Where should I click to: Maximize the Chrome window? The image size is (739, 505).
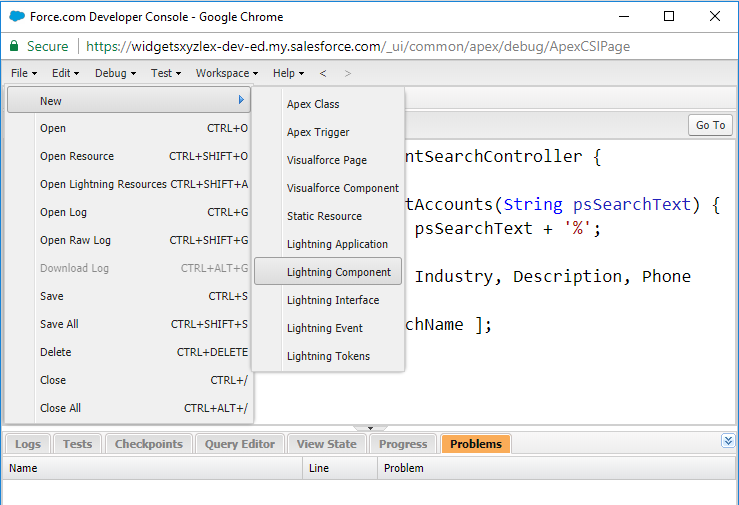coord(669,16)
